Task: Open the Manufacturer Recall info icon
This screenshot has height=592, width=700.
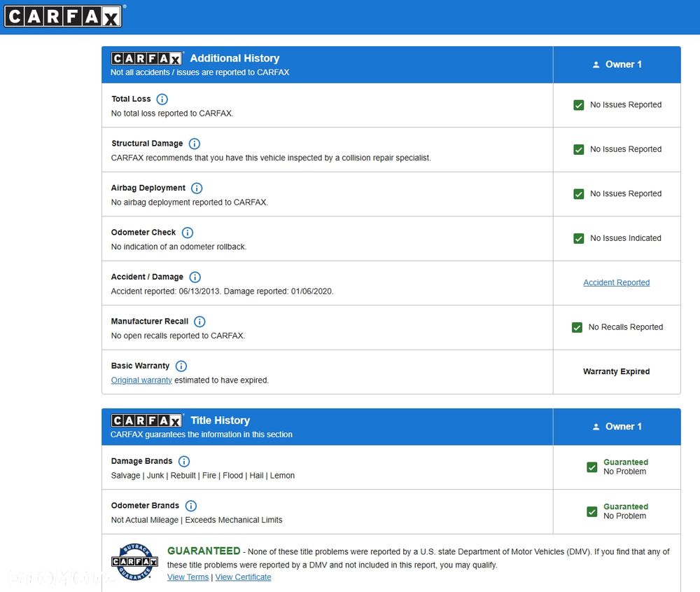Action: coord(199,322)
